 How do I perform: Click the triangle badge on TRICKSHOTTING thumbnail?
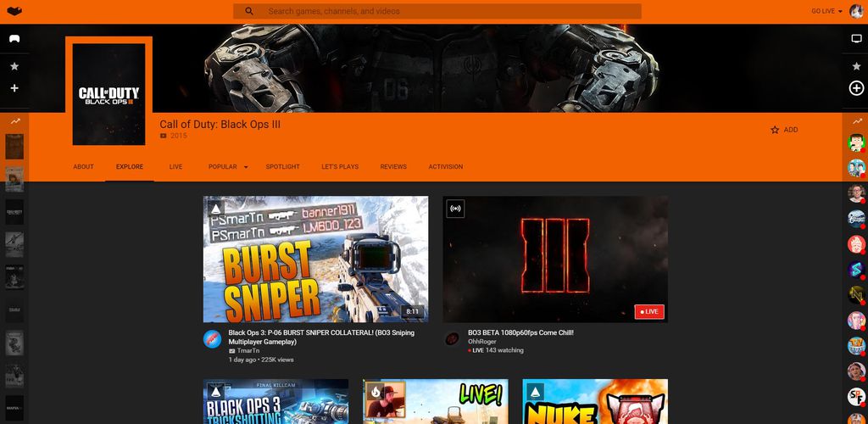click(x=215, y=392)
